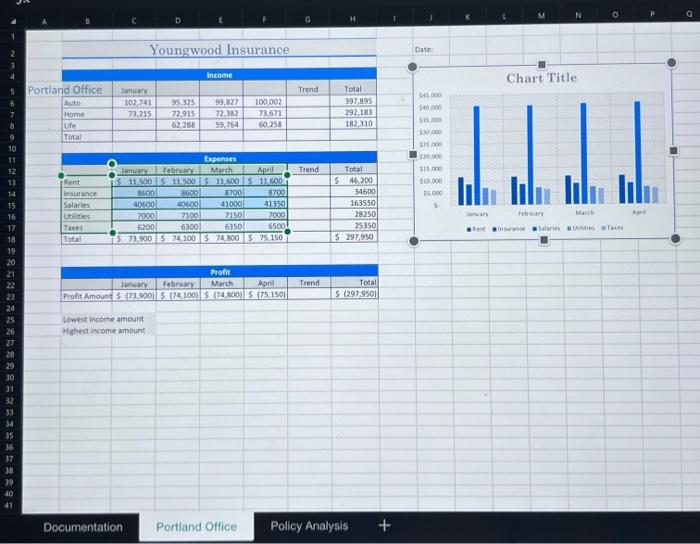Select the Chart Title text

pos(541,78)
